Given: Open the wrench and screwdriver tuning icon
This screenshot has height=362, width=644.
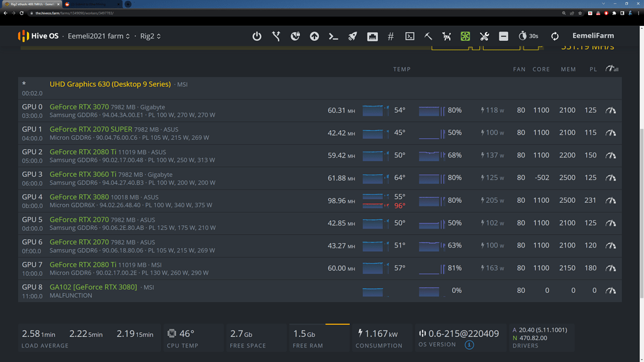Looking at the screenshot, I should pos(484,37).
